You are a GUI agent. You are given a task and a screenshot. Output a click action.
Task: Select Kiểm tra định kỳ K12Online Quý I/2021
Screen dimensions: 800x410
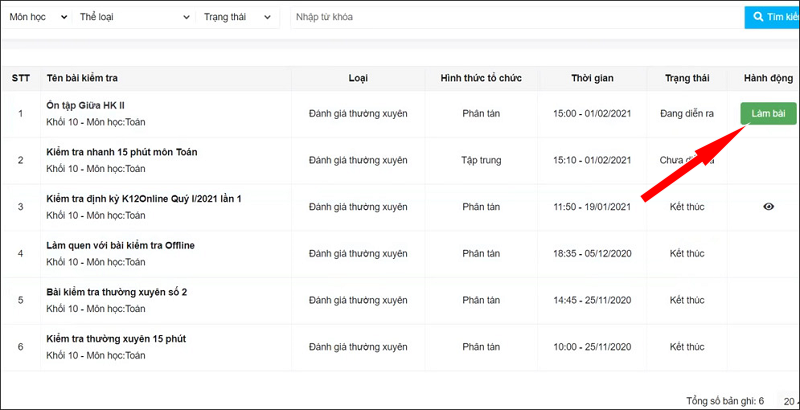coord(143,199)
